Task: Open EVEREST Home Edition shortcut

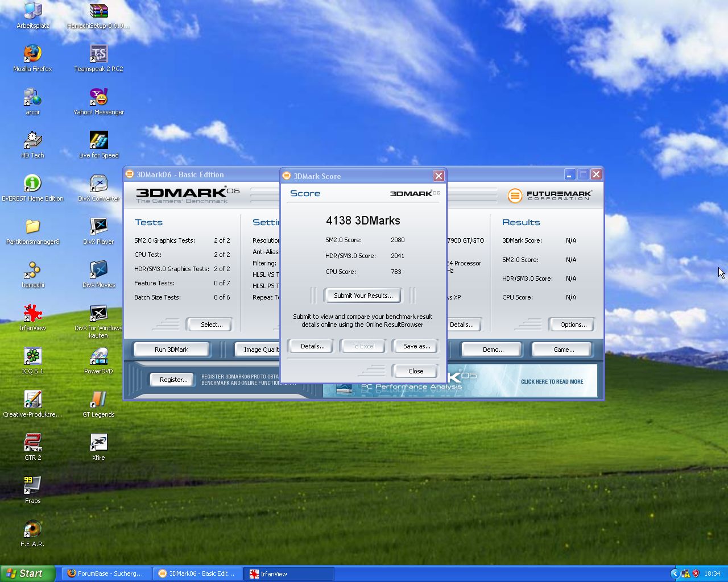Action: tap(32, 188)
